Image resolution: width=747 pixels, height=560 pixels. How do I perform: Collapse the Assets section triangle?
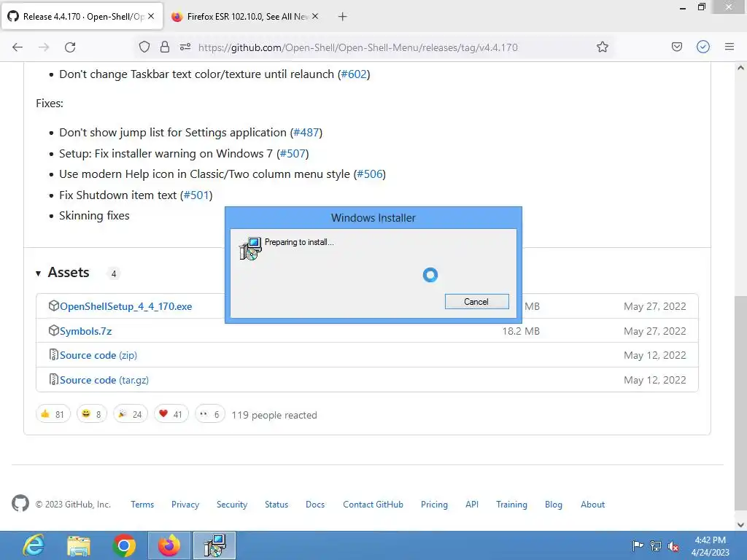[x=38, y=273]
